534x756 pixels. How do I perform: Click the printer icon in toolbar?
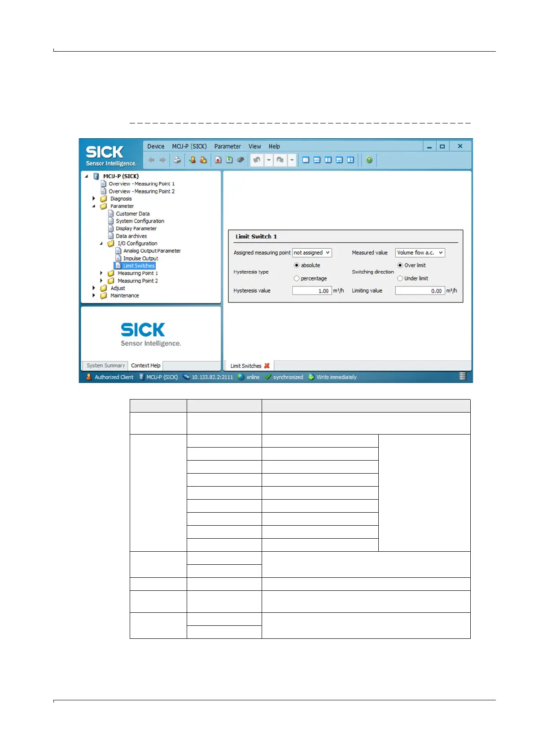tap(177, 160)
